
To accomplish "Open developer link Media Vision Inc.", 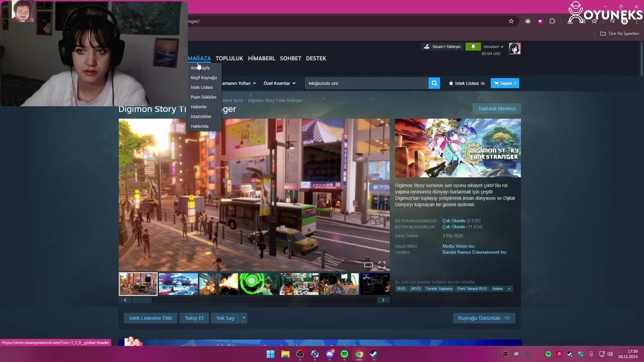I will click(x=459, y=246).
